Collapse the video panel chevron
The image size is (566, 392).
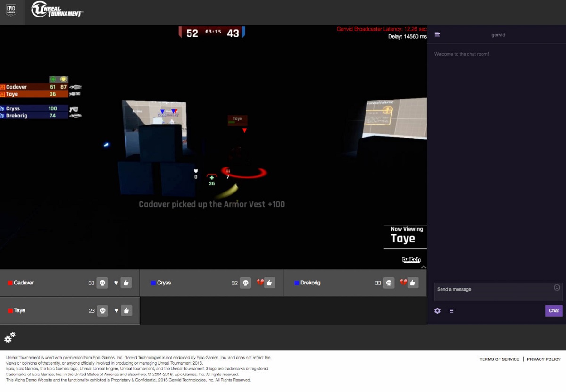coord(424,267)
